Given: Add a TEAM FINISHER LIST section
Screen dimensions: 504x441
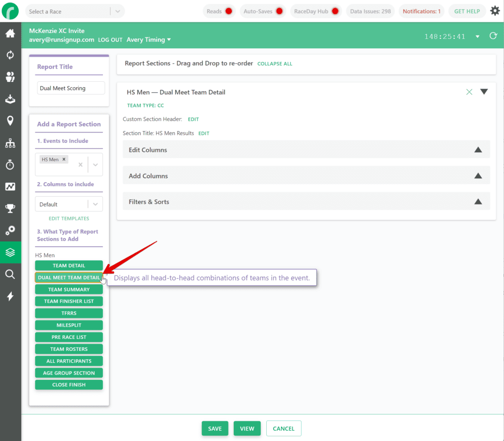Looking at the screenshot, I should pyautogui.click(x=69, y=301).
